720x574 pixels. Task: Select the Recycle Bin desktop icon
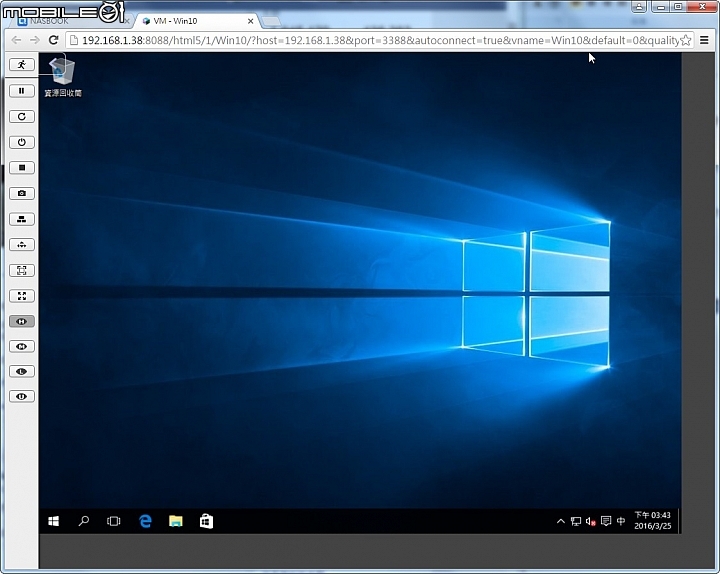(62, 77)
